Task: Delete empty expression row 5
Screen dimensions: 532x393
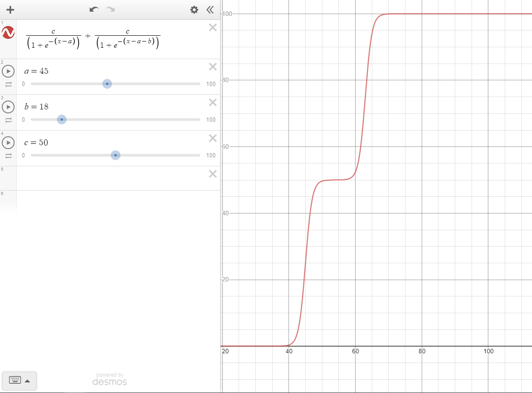Action: pos(213,174)
